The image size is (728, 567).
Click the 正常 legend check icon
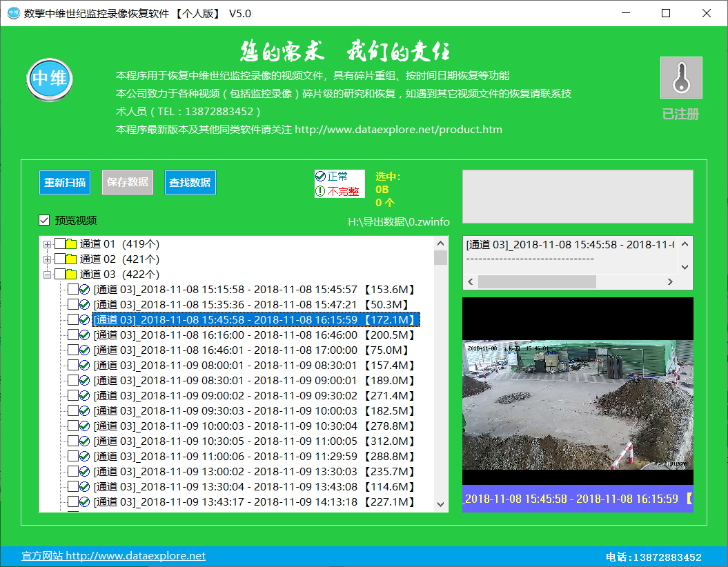[x=320, y=177]
